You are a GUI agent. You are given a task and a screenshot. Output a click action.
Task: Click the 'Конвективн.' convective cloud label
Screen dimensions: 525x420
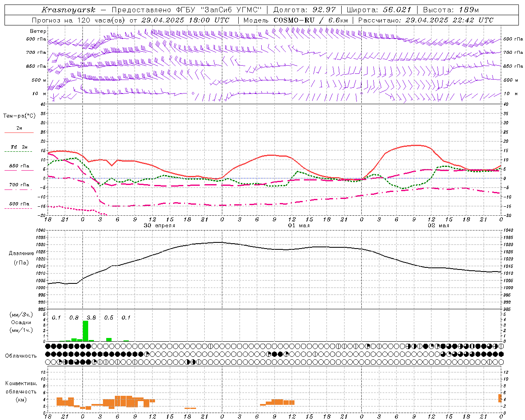coord(21,383)
